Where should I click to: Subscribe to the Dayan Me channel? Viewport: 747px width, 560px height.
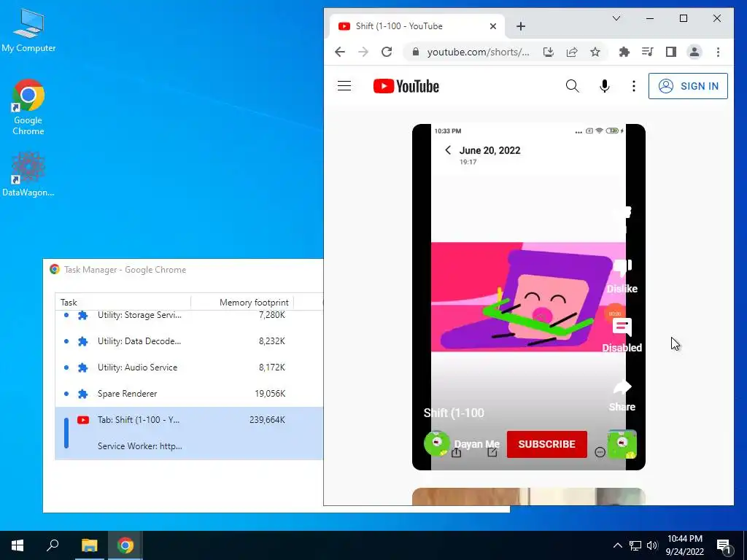tap(547, 444)
